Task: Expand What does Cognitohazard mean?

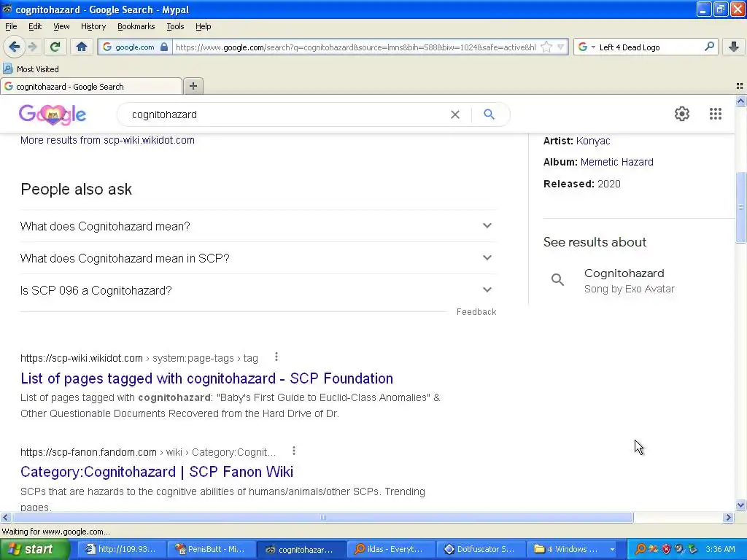Action: [x=258, y=226]
